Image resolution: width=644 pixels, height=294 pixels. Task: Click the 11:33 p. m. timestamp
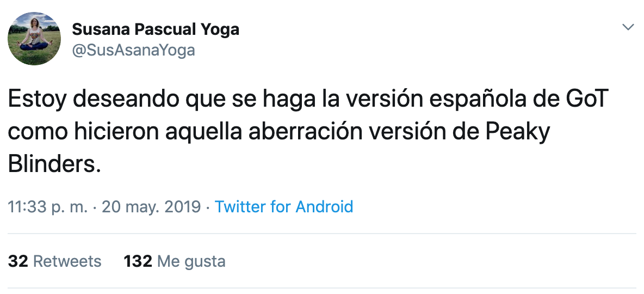point(48,207)
